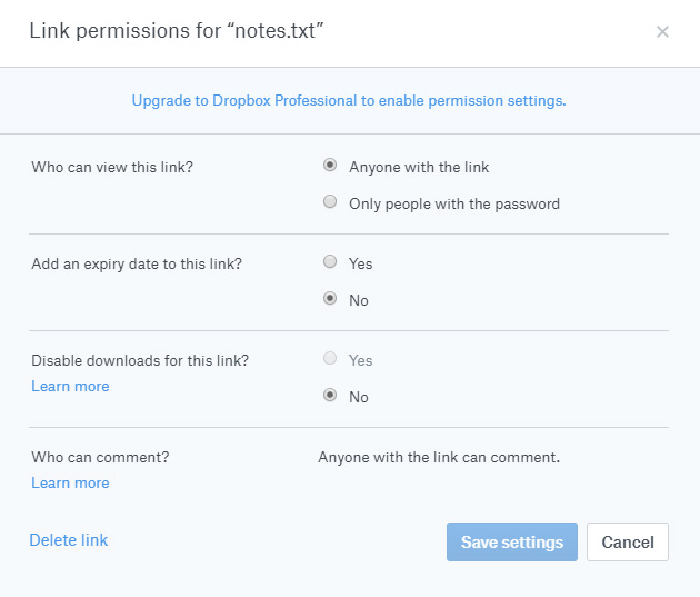Click the Yes radio button for disabling downloads
The height and width of the screenshot is (597, 700).
330,359
